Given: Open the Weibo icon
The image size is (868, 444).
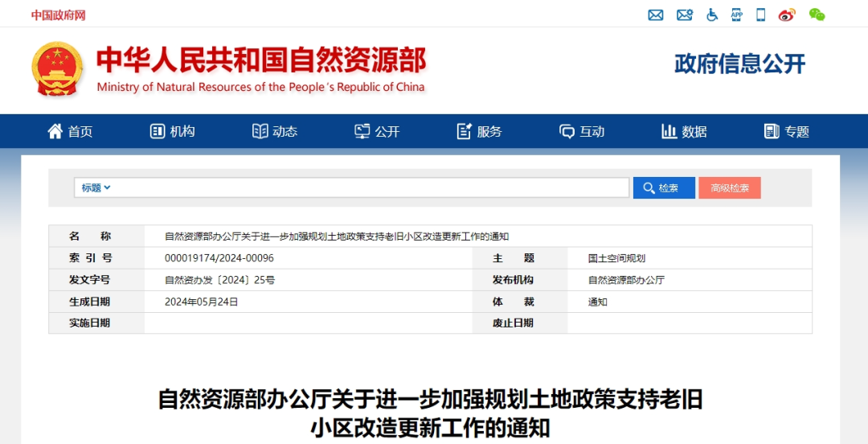Looking at the screenshot, I should tap(788, 14).
